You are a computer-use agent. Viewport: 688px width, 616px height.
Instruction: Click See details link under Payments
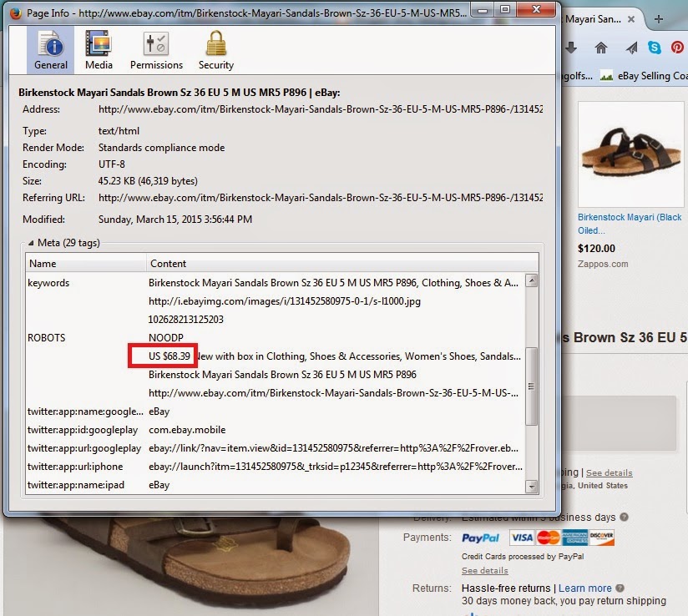click(485, 571)
